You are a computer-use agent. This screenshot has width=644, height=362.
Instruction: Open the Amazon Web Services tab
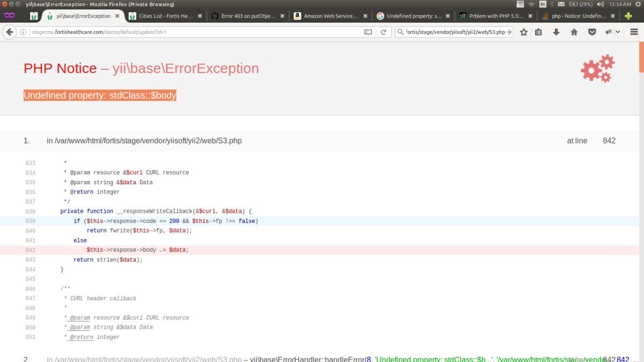(330, 16)
